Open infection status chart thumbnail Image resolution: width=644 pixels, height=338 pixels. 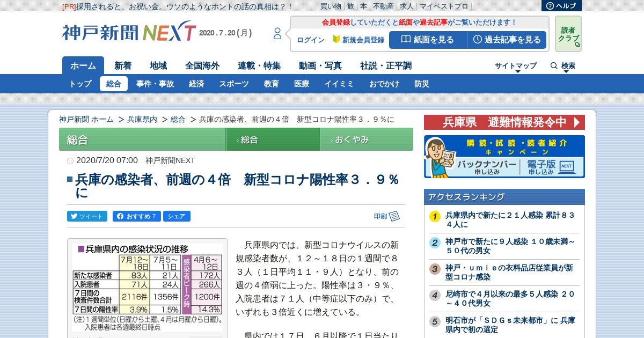[148, 288]
